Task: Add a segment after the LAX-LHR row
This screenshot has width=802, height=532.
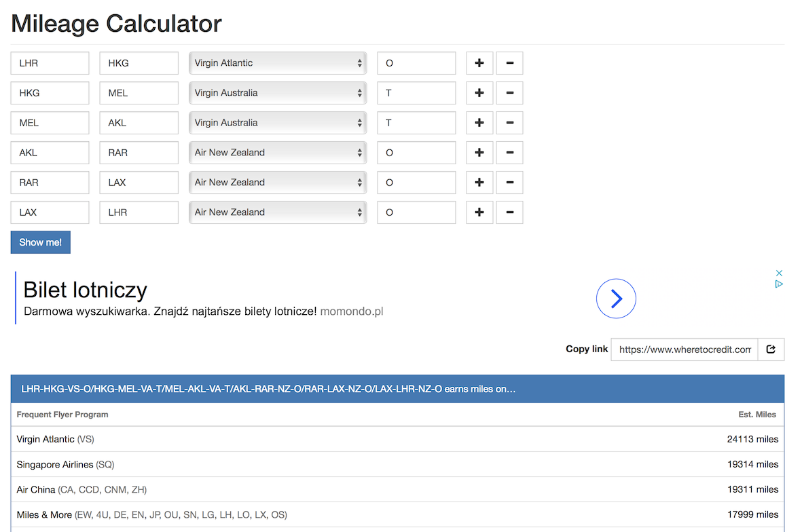Action: [x=479, y=212]
